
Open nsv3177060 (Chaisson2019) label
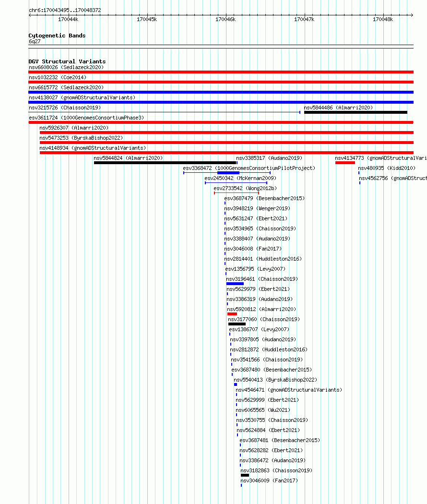click(x=264, y=319)
